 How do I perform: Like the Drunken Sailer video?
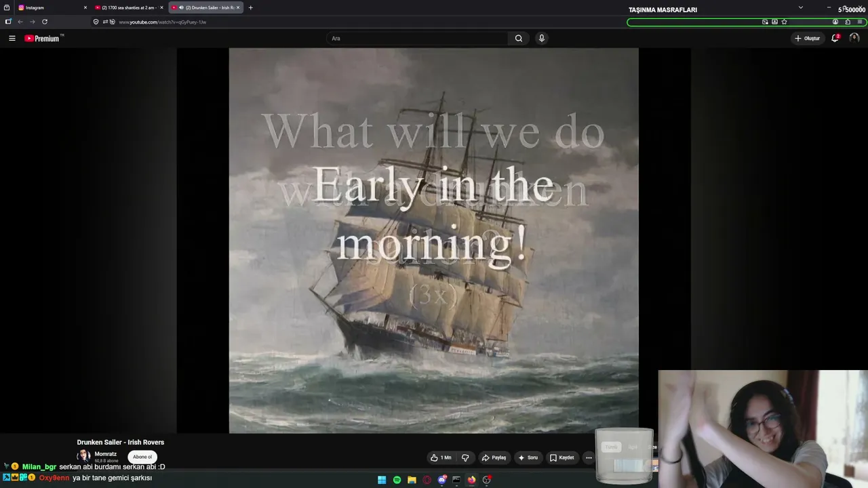point(441,457)
